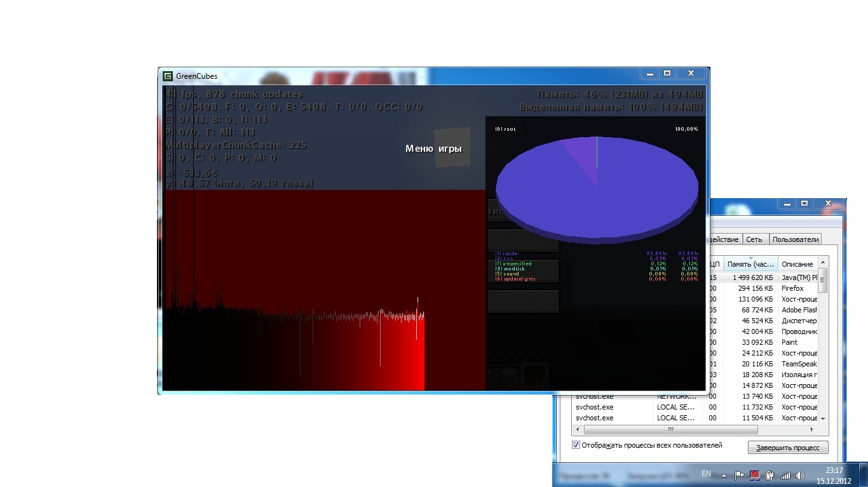Click the '1 499 620 КБ' memory value
The height and width of the screenshot is (487, 868).
pyautogui.click(x=752, y=277)
